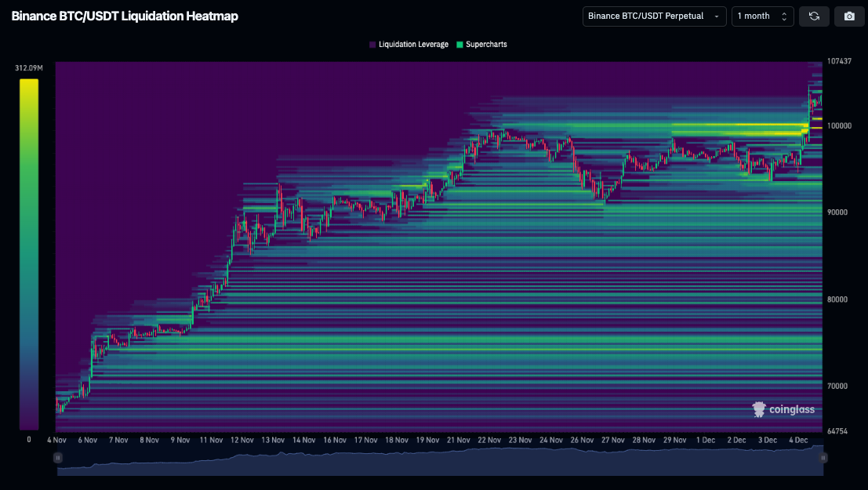Toggle the Supercharts legend item

(x=481, y=44)
